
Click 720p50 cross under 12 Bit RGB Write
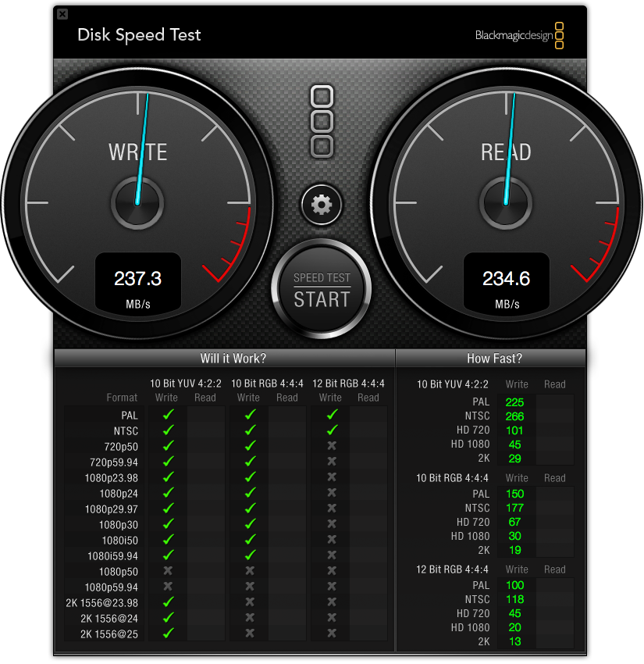[332, 446]
